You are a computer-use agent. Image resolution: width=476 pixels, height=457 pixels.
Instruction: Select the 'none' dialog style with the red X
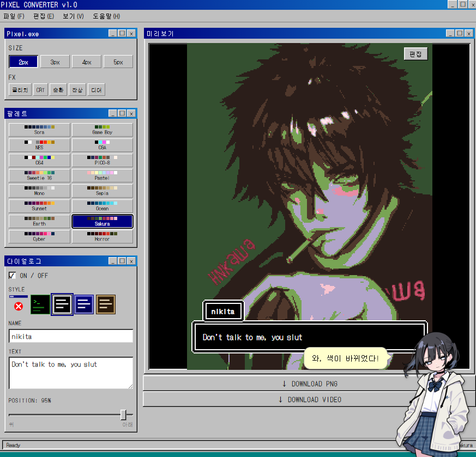coord(19,304)
